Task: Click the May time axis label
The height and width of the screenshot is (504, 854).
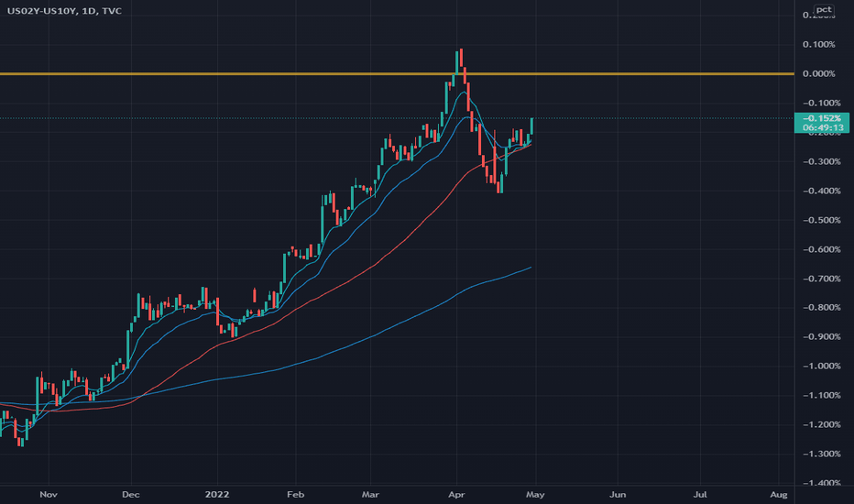Action: (535, 494)
